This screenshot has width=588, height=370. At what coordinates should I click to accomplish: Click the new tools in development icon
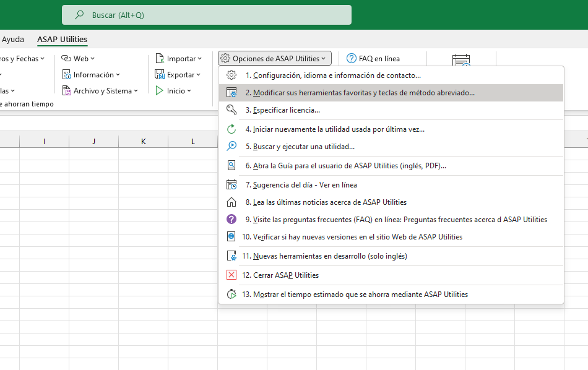(231, 256)
